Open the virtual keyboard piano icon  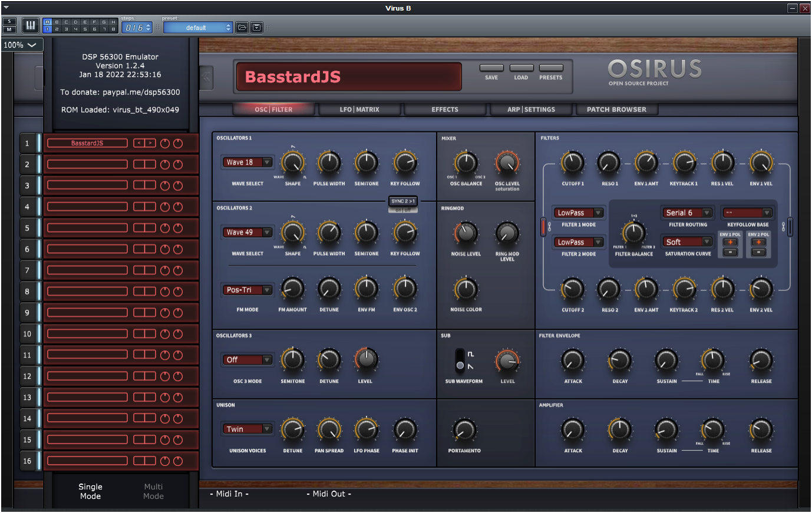coord(30,25)
